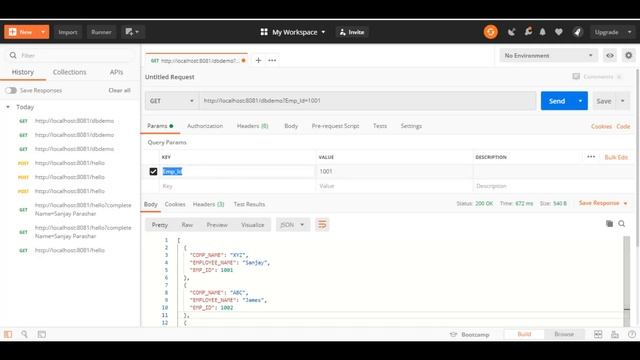Toggle line wrap in response body
The image size is (640, 360).
(x=322, y=224)
